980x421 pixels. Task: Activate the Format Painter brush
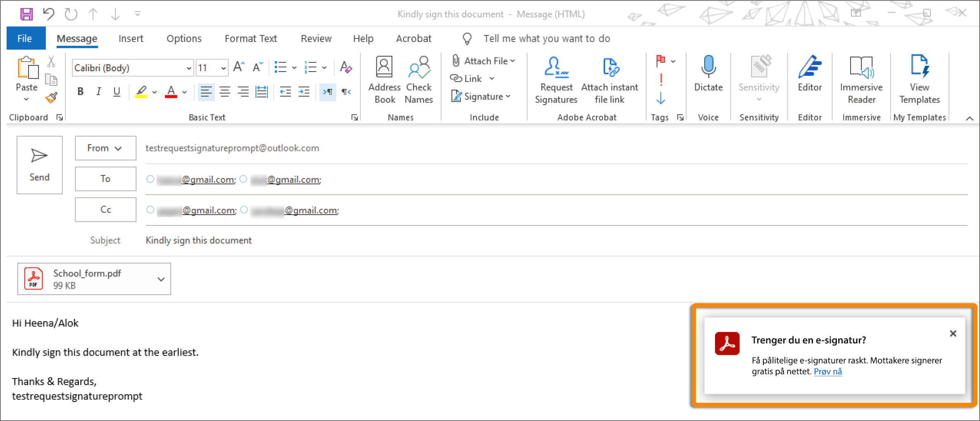pos(51,98)
